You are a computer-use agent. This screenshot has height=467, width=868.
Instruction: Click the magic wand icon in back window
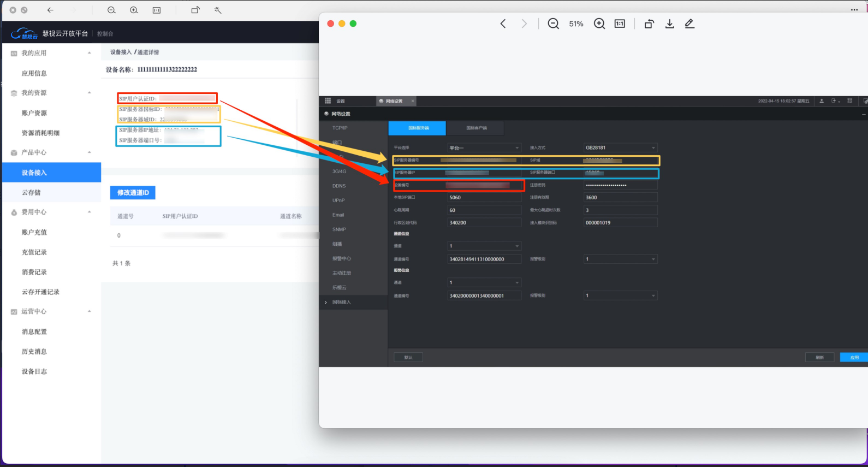[x=218, y=10]
